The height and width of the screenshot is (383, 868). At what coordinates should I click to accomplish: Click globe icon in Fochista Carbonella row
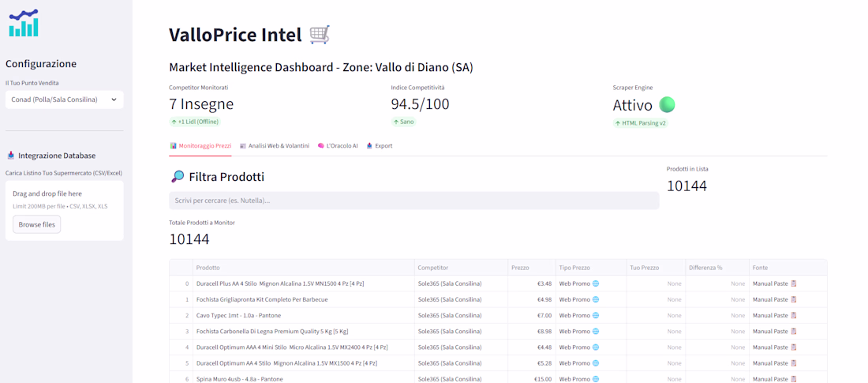[x=596, y=331]
